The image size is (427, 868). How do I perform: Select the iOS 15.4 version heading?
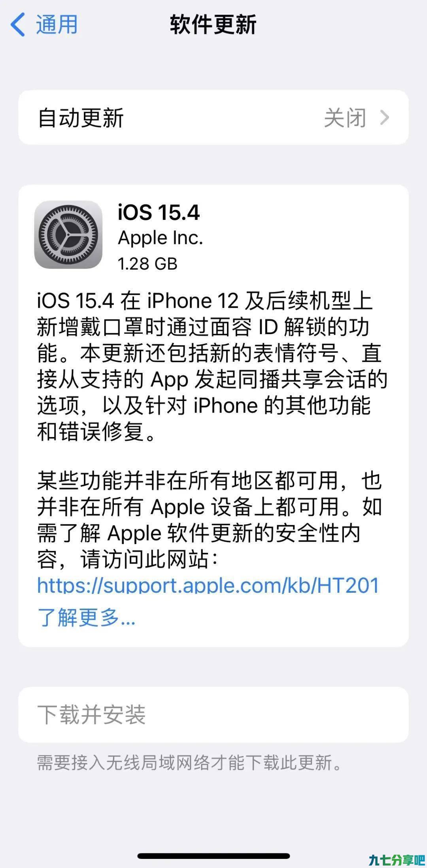(x=159, y=212)
